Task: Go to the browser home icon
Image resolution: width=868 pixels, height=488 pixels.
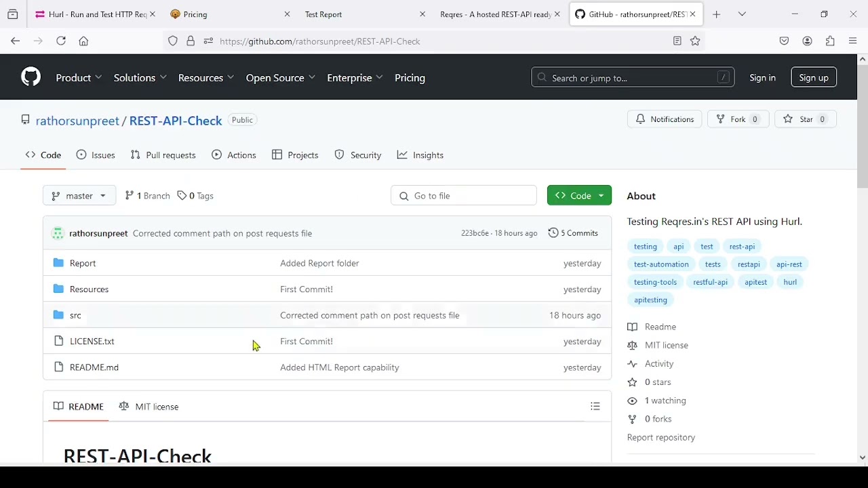Action: tap(84, 41)
